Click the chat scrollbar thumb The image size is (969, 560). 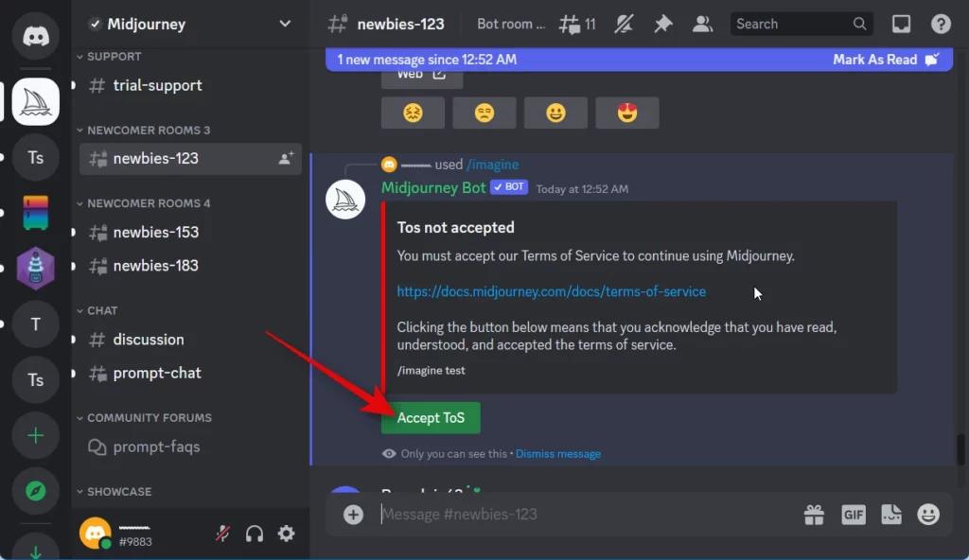(x=960, y=448)
